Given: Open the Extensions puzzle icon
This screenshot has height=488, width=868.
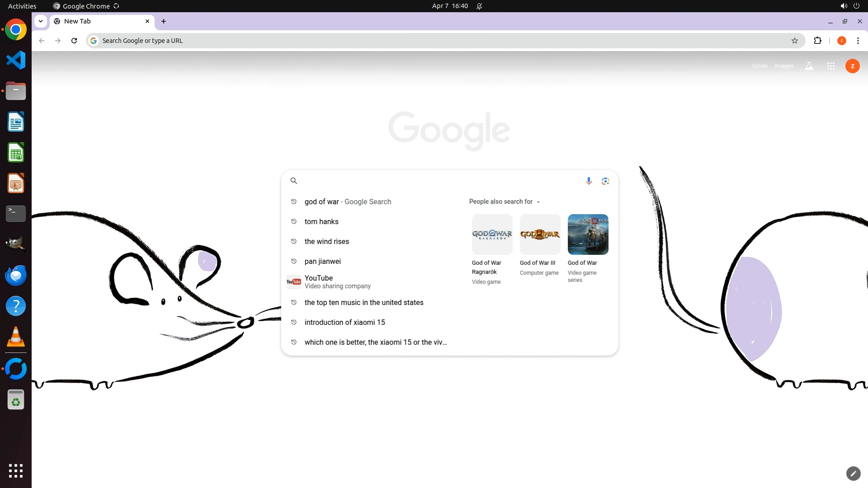Looking at the screenshot, I should tap(817, 41).
